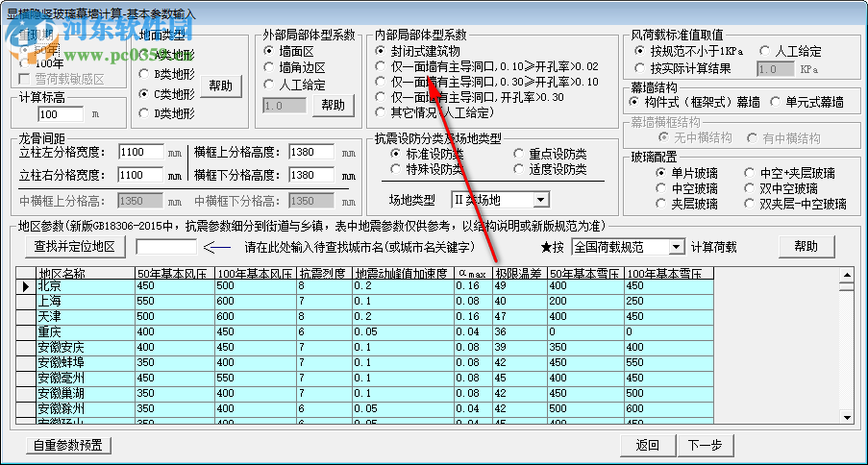Select 北京 row in region table

(364, 286)
